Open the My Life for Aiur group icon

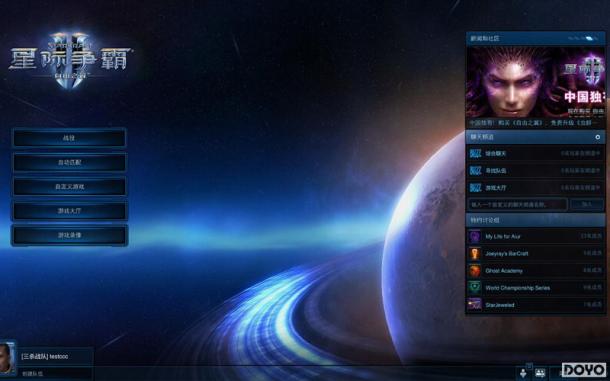point(475,236)
